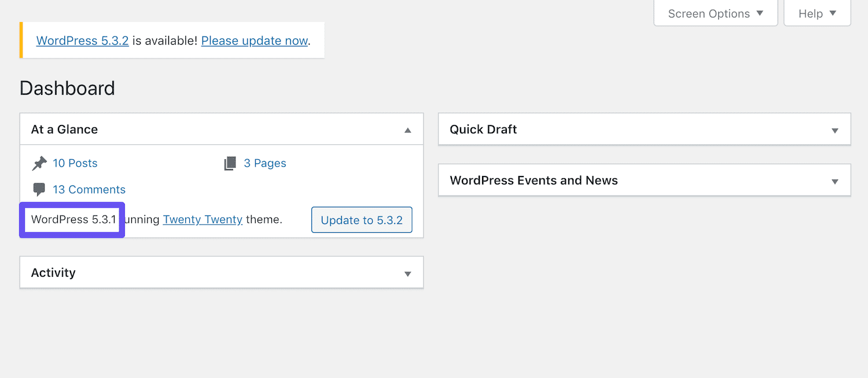The height and width of the screenshot is (378, 868).
Task: Click the WordPress Events and News chevron
Action: pyautogui.click(x=835, y=181)
